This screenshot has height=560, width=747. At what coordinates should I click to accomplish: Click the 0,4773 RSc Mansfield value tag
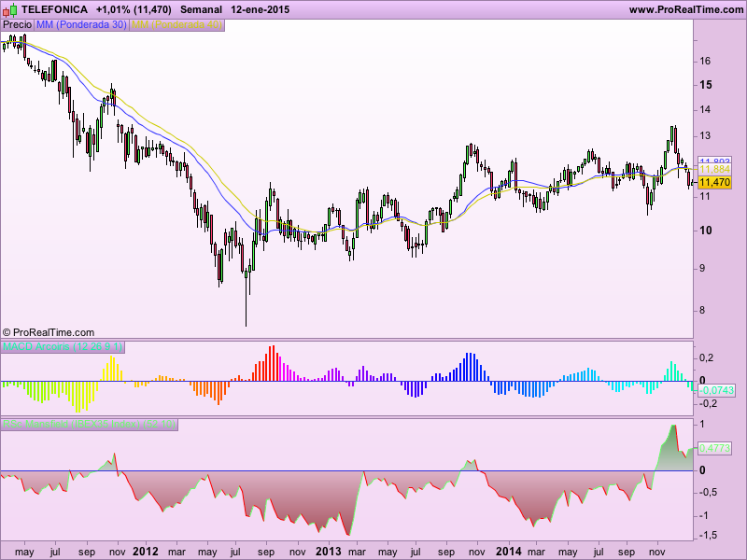click(714, 448)
